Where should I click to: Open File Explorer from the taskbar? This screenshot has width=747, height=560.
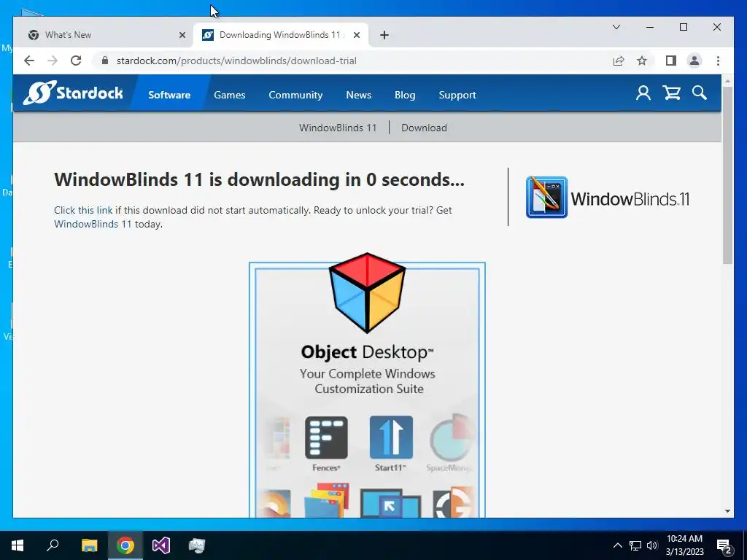[x=89, y=545]
